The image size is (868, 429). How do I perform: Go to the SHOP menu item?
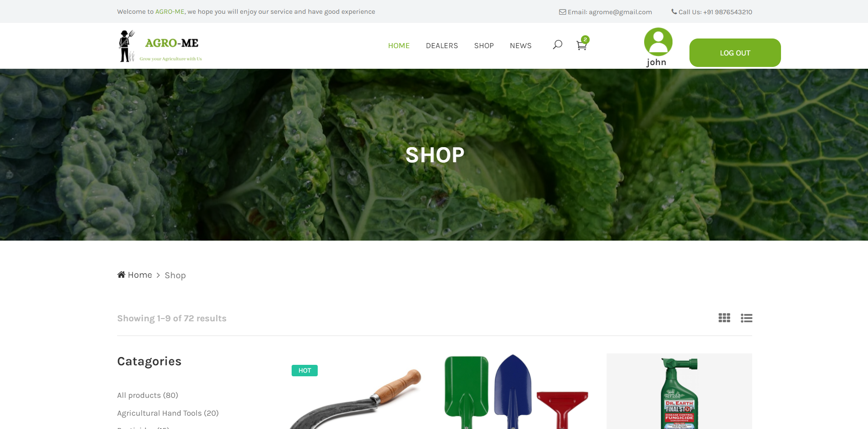click(484, 46)
